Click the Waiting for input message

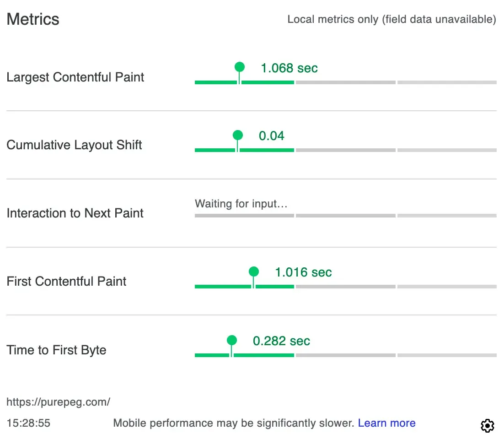coord(241,204)
